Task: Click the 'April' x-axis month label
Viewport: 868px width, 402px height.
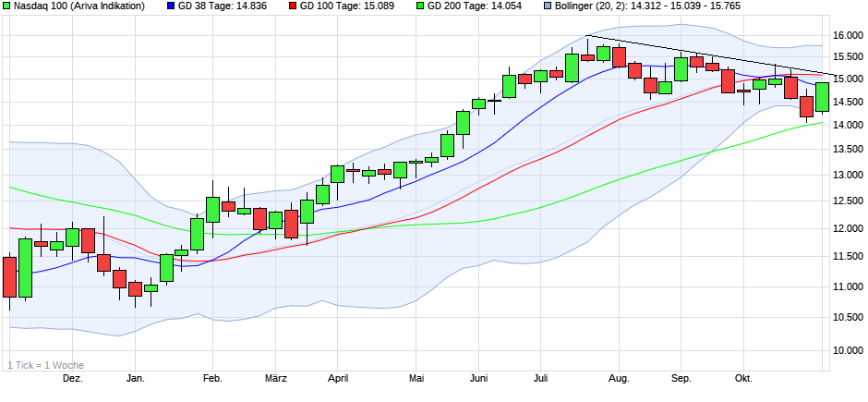Action: [338, 379]
